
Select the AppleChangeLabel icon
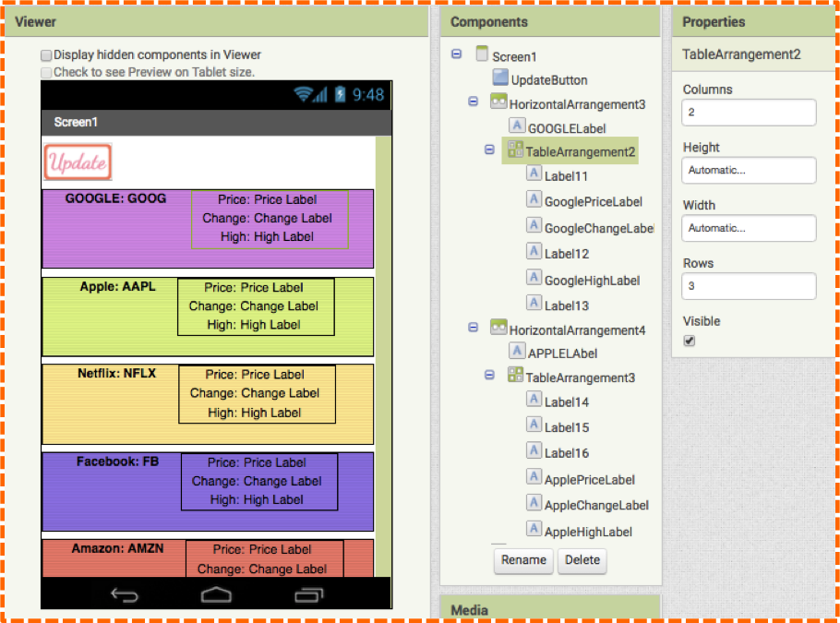[x=534, y=503]
